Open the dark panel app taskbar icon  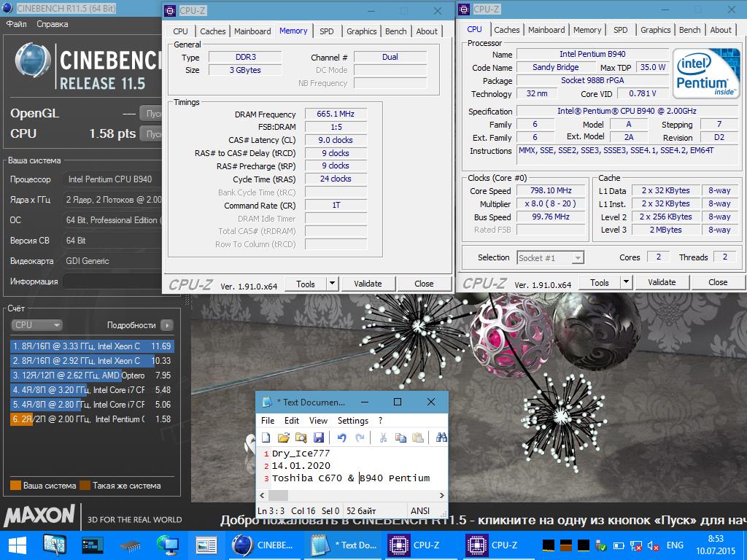point(92,545)
